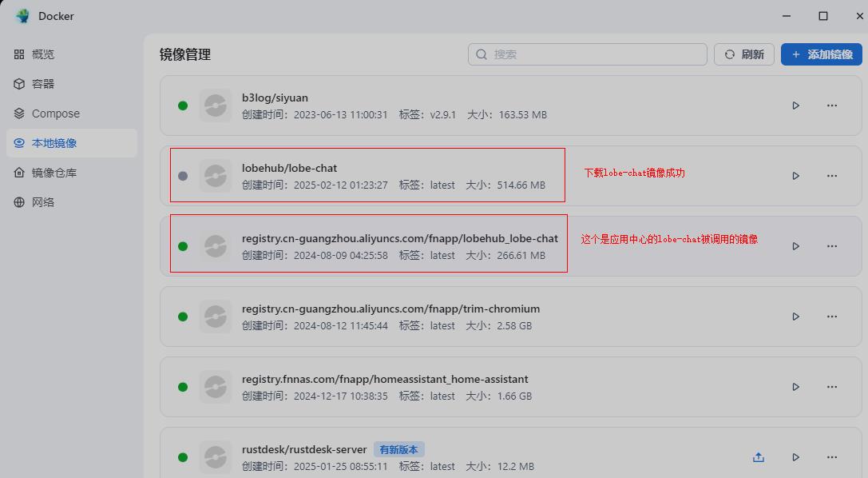Click the Docker app logo icon
The width and height of the screenshot is (868, 478).
click(x=22, y=16)
